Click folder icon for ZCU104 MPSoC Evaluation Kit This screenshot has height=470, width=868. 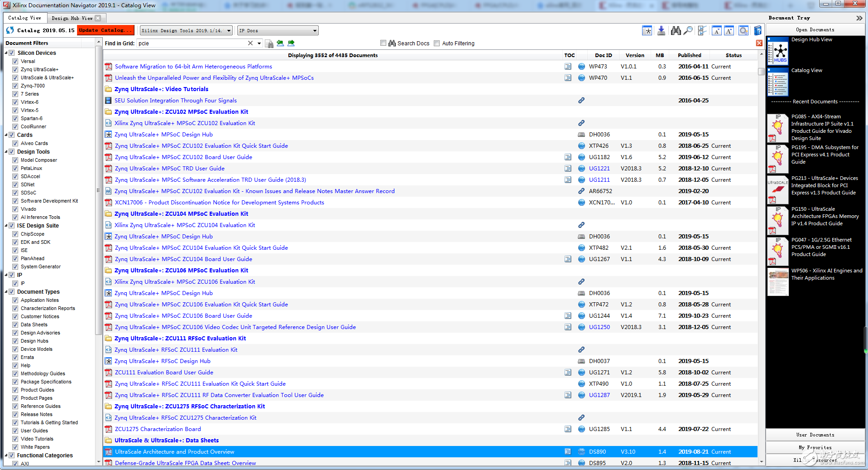click(x=109, y=214)
